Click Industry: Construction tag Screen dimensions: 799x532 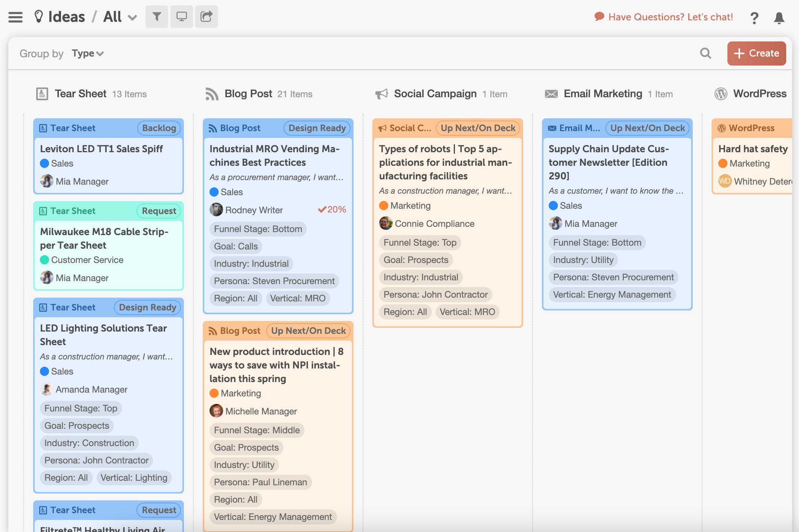coord(89,443)
